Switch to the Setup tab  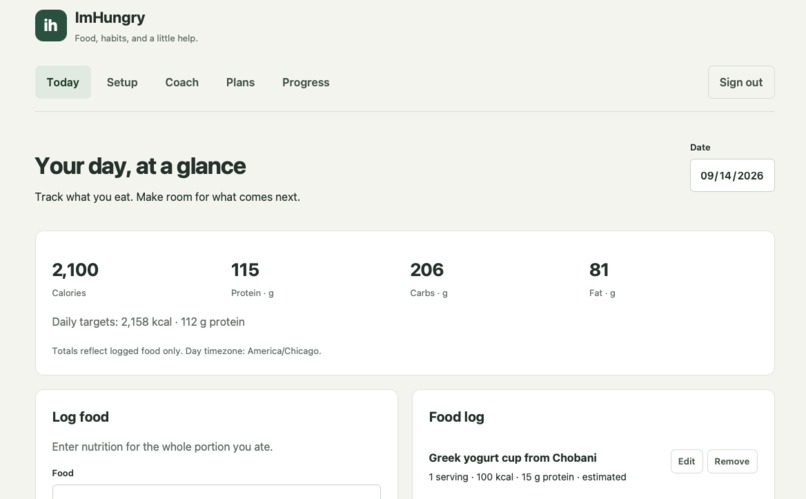coord(122,82)
